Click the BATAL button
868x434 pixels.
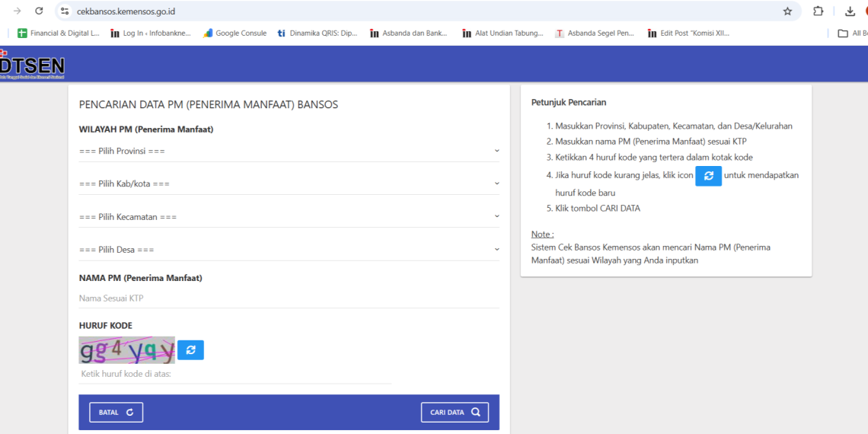116,413
